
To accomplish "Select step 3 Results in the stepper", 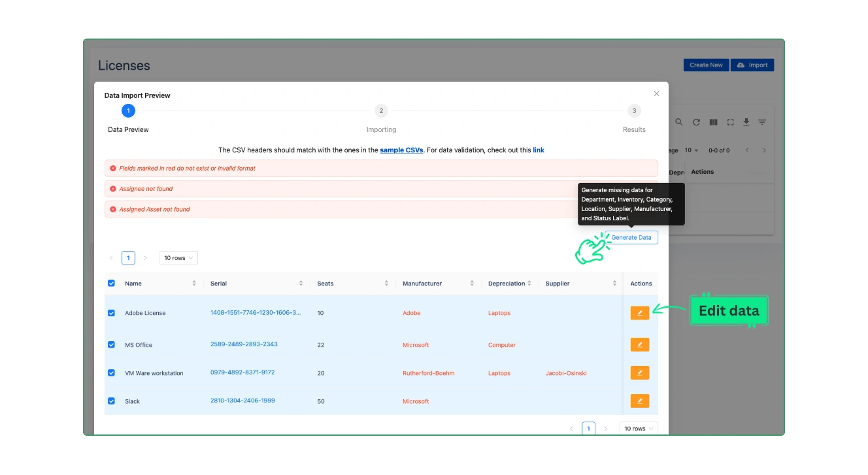I will (x=634, y=111).
